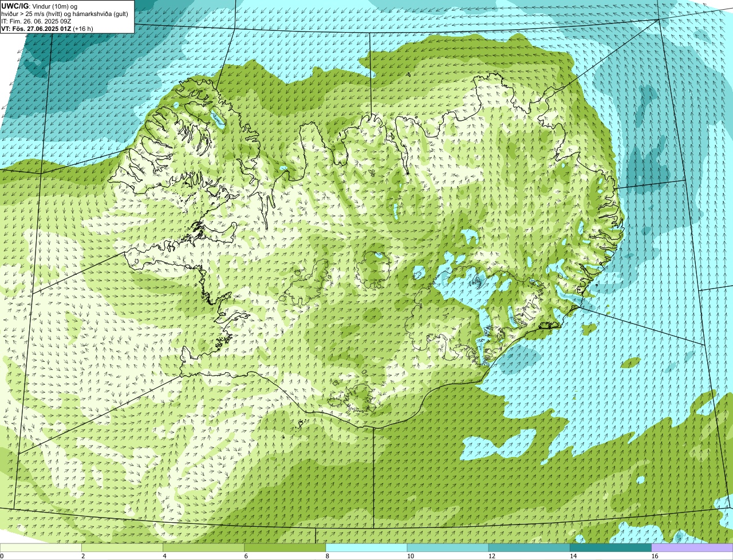
Task: Click the light green 2–4 m/s legend swatch
Action: coord(122,548)
